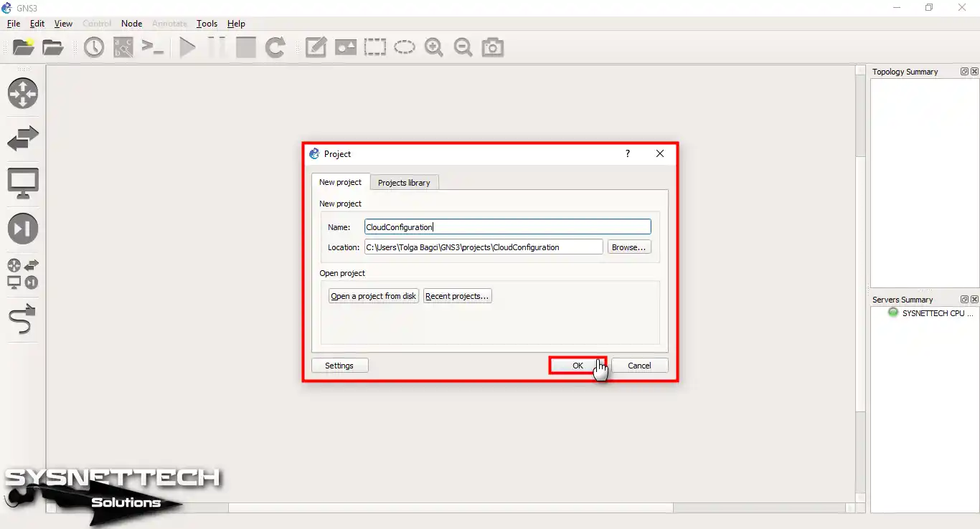The image size is (980, 529).
Task: Switch to the Projects library tab
Action: 404,183
